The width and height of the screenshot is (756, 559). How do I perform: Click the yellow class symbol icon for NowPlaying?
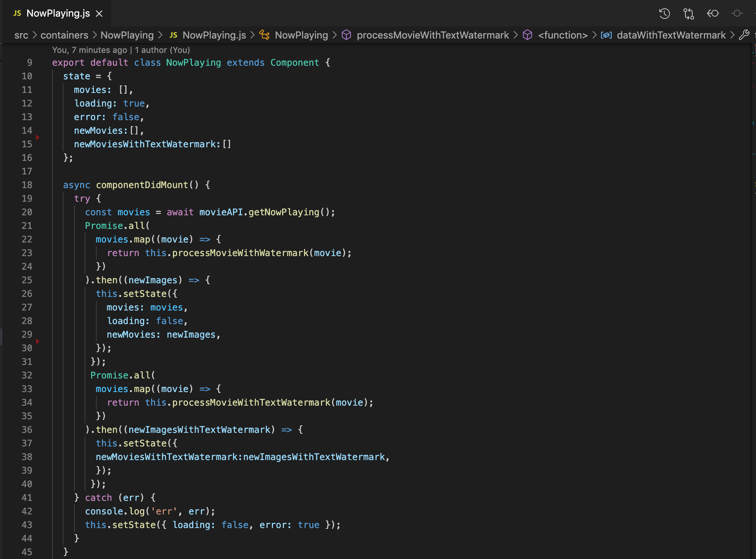[265, 35]
